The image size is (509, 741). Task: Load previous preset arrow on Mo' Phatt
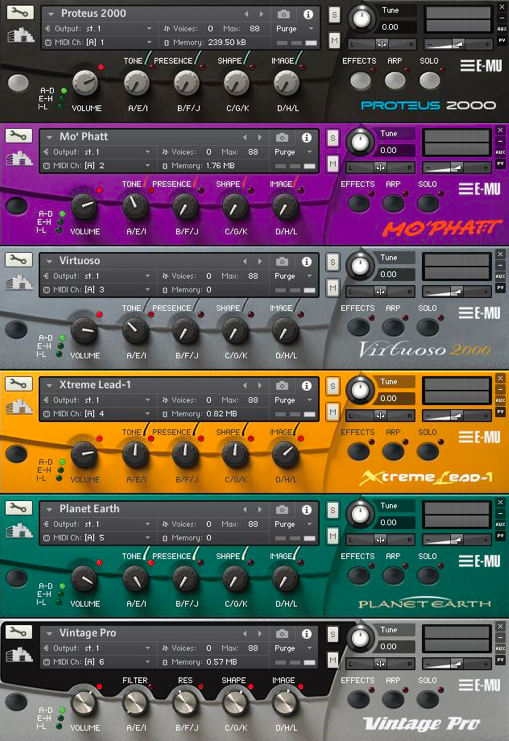tap(245, 138)
